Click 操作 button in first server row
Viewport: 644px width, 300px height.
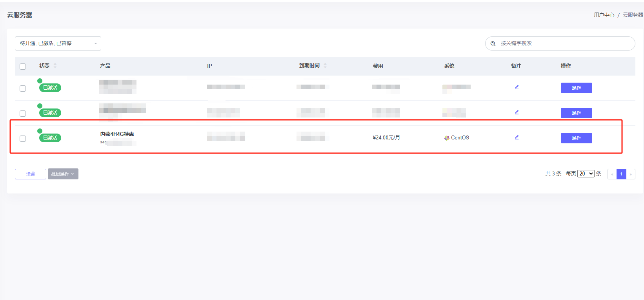pyautogui.click(x=576, y=88)
